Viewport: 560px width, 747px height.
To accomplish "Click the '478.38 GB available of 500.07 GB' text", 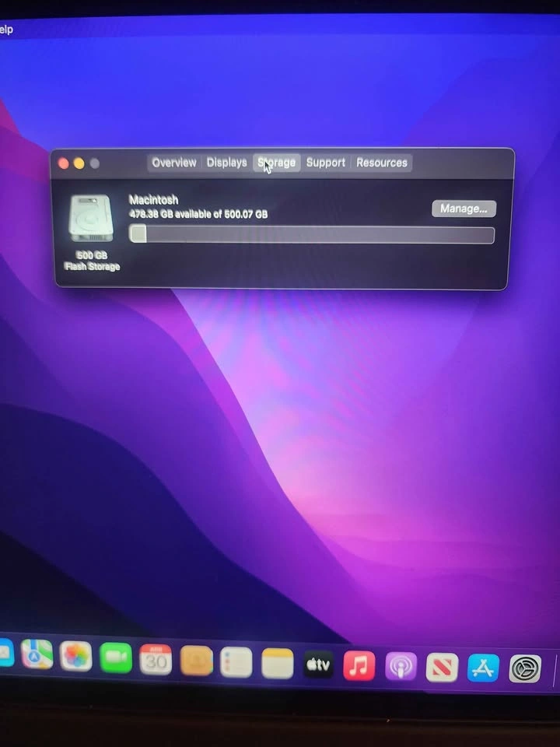I will [x=198, y=215].
